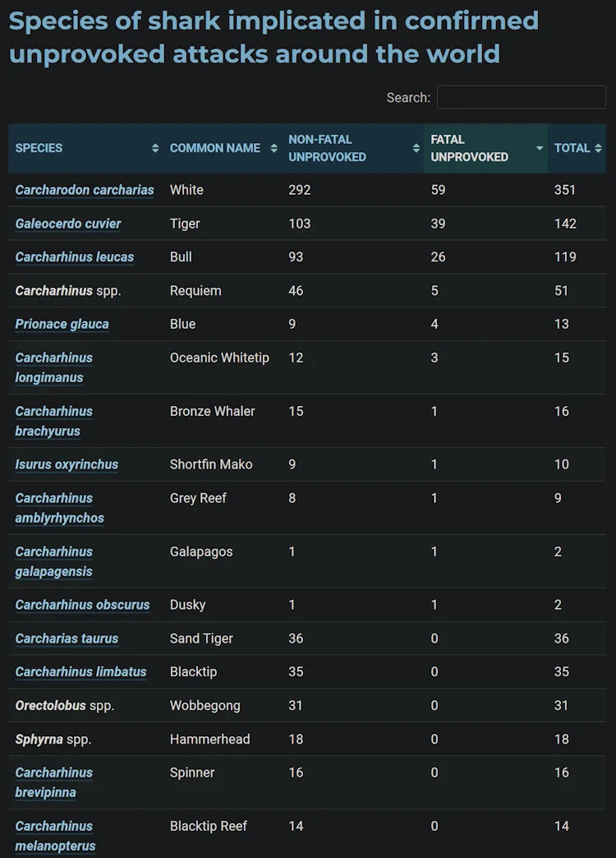Click the 'Grey Reef' cell
The width and height of the screenshot is (616, 858).
click(x=198, y=499)
